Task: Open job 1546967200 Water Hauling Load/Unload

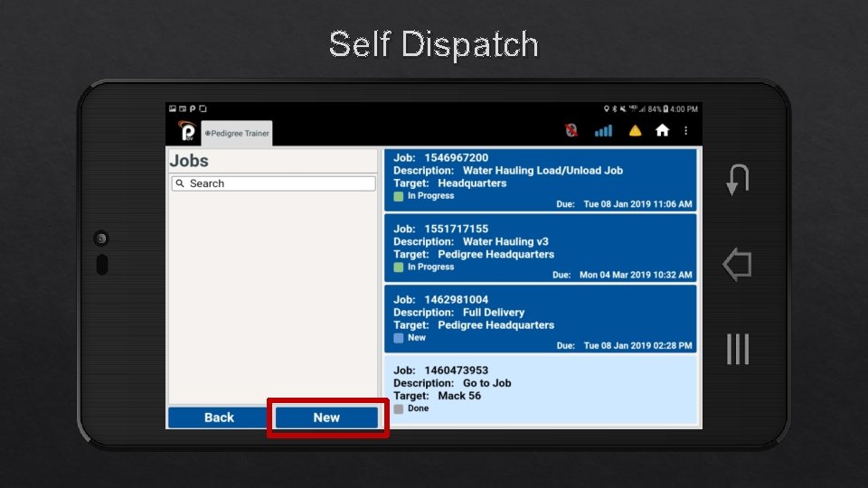Action: [541, 180]
